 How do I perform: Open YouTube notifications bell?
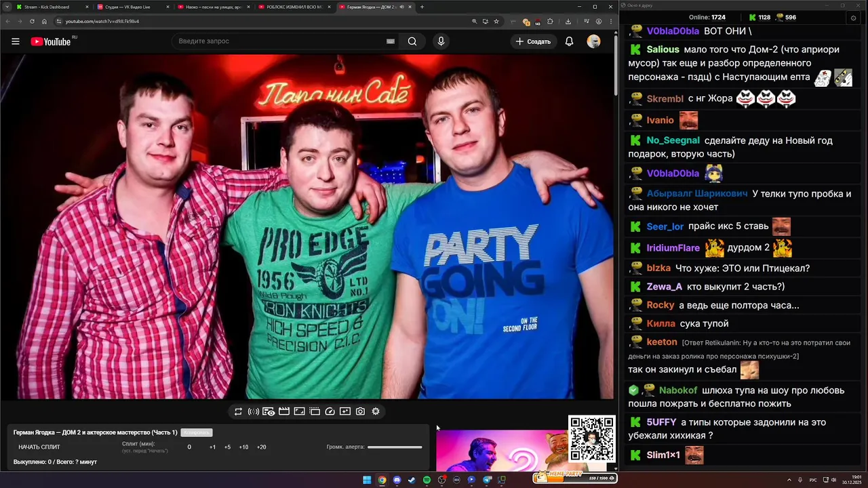pyautogui.click(x=569, y=41)
